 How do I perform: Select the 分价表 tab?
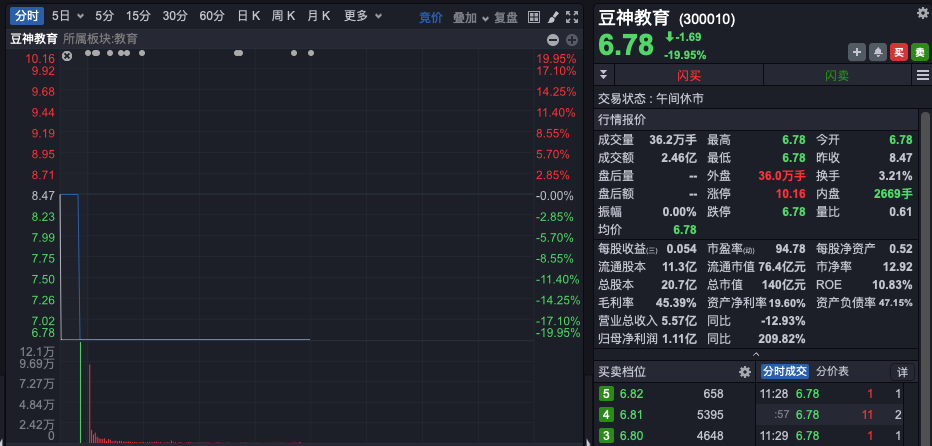(x=832, y=372)
